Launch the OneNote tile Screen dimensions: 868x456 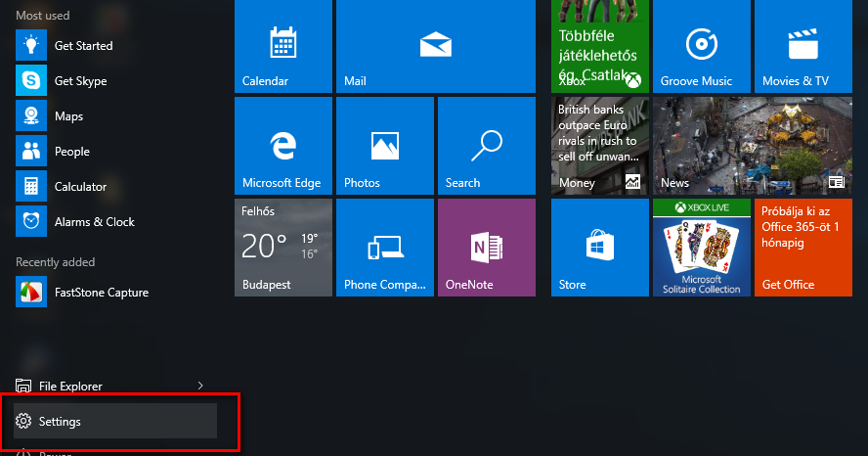point(487,248)
